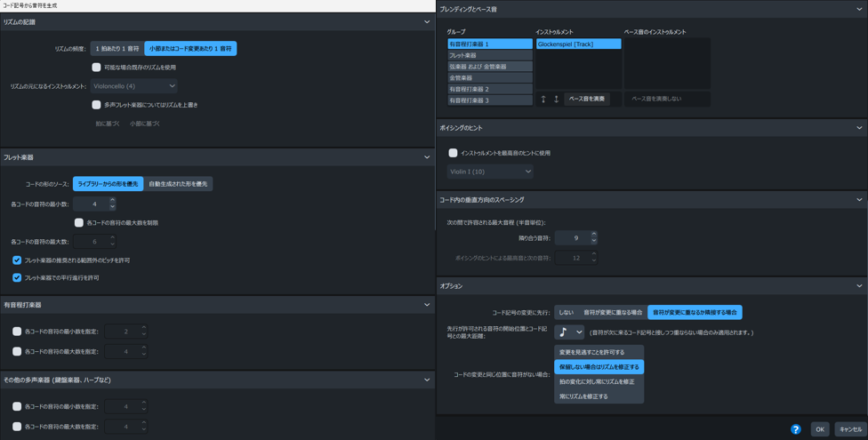Open the eighth note duration dropdown

569,332
